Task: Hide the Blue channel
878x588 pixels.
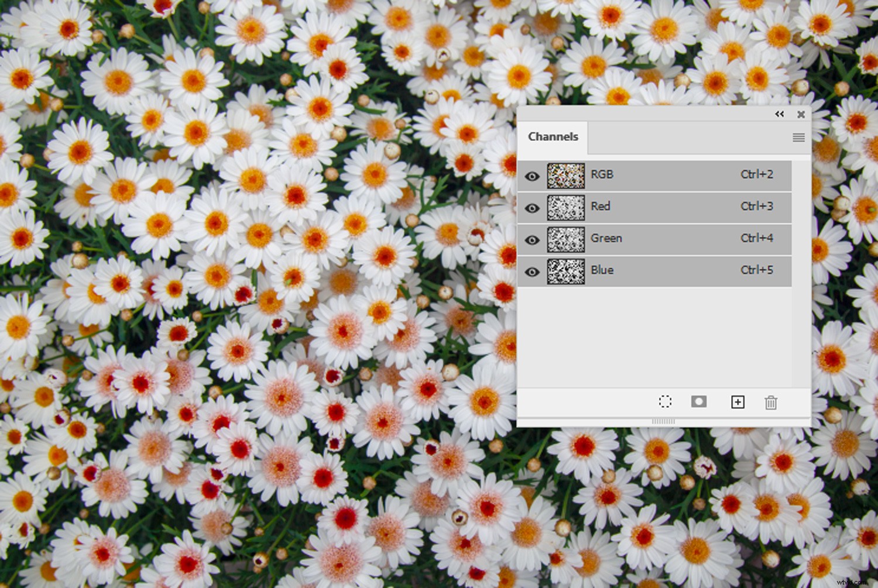Action: click(533, 271)
